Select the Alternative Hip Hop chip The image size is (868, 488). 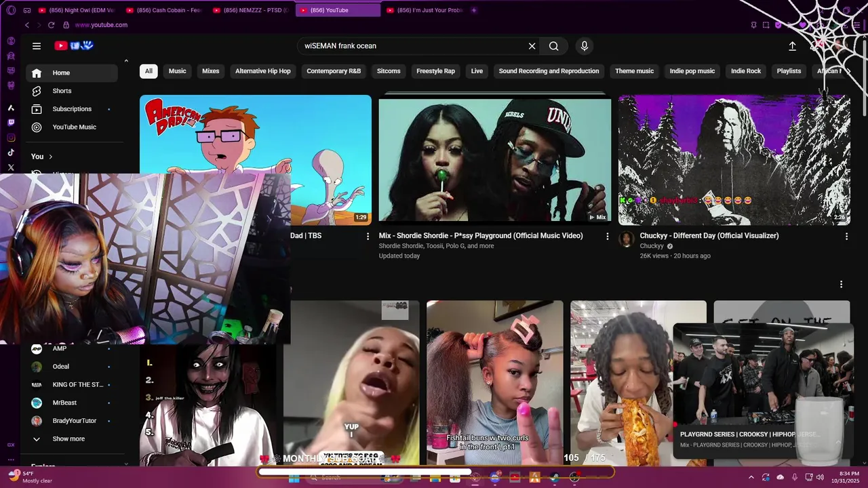click(263, 71)
